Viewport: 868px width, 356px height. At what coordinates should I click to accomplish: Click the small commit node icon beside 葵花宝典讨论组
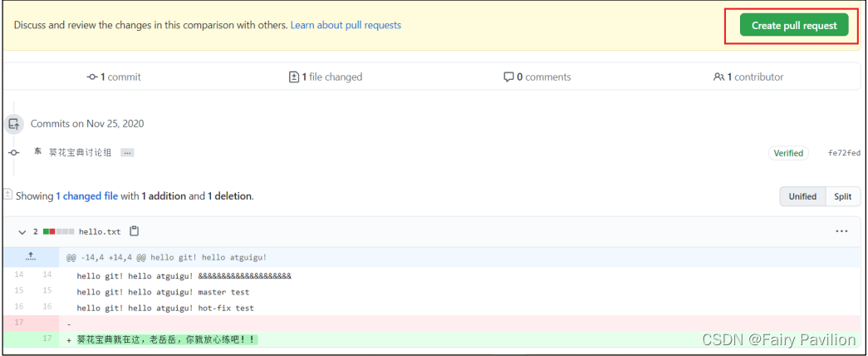point(14,152)
